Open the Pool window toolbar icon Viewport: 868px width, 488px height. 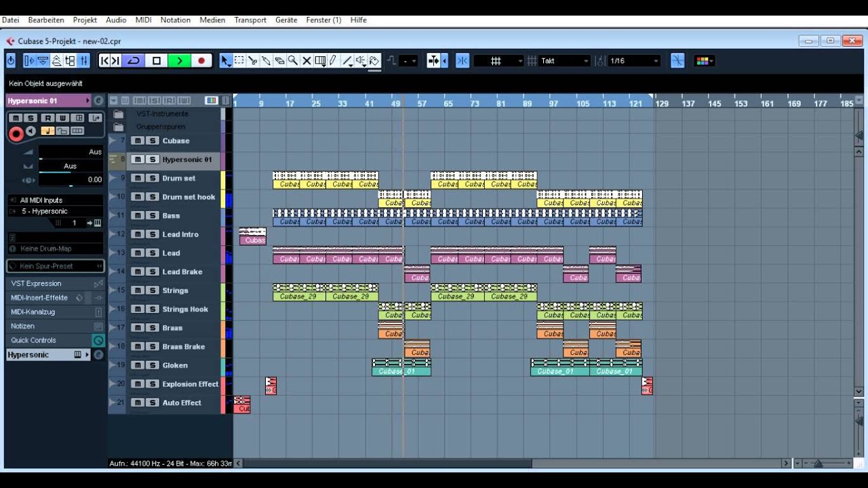tap(71, 61)
